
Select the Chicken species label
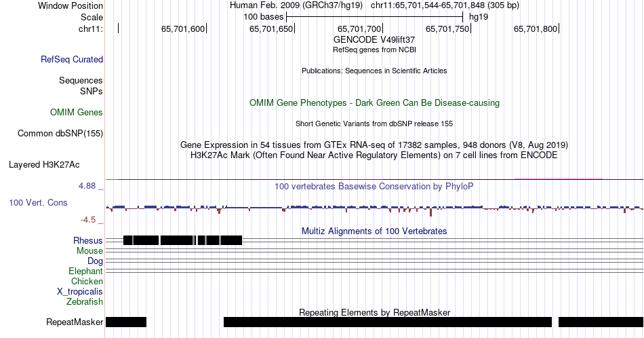pos(87,281)
